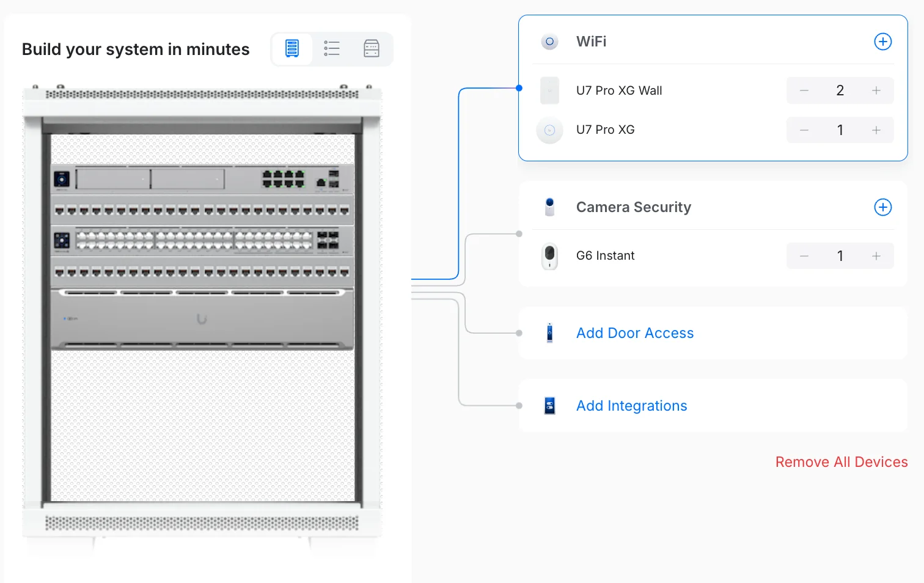This screenshot has height=583, width=924.
Task: Decrease G6 Instant quantity
Action: (804, 256)
